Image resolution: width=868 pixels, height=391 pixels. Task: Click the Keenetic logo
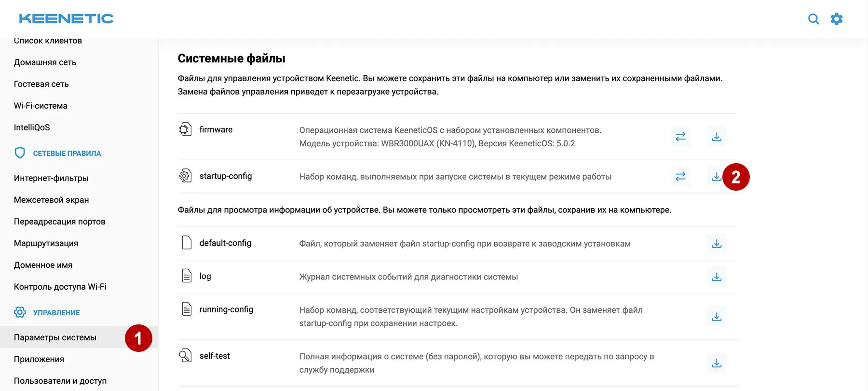coord(66,18)
